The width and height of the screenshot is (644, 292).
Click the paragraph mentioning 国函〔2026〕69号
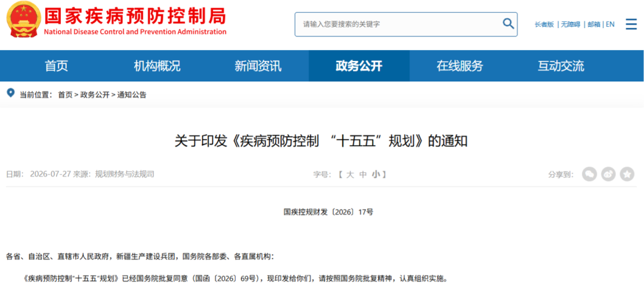pos(236,278)
